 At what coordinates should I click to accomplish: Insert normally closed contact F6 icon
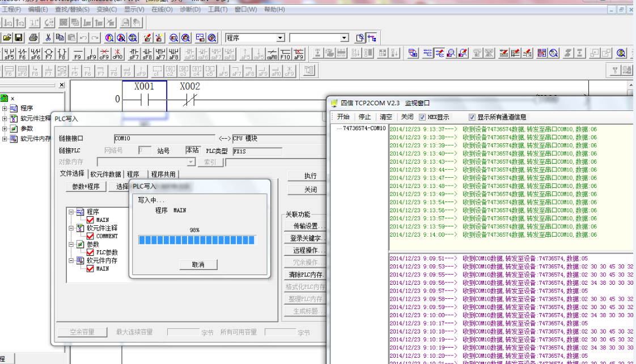tap(22, 53)
